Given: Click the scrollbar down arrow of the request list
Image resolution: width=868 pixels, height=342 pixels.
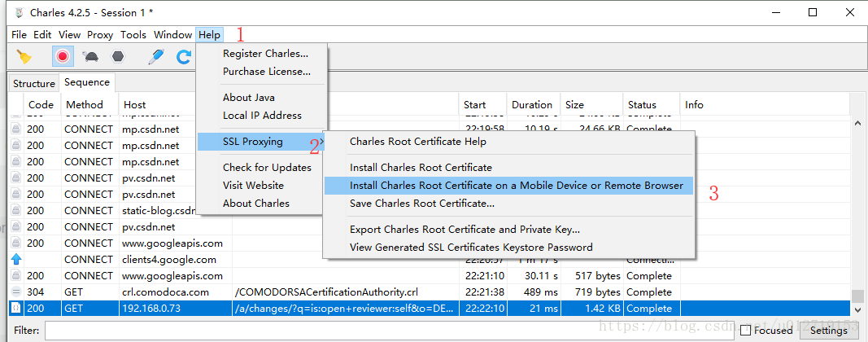Looking at the screenshot, I should 858,310.
